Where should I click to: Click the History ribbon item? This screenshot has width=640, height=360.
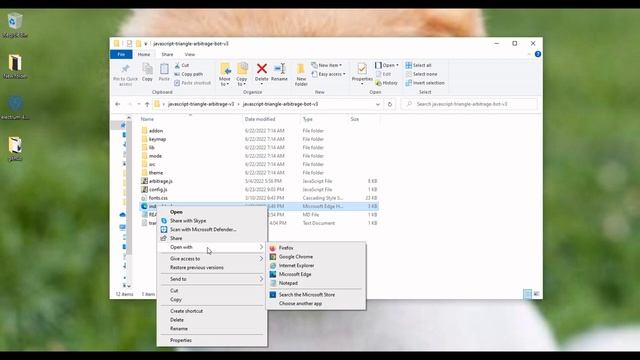[x=386, y=83]
